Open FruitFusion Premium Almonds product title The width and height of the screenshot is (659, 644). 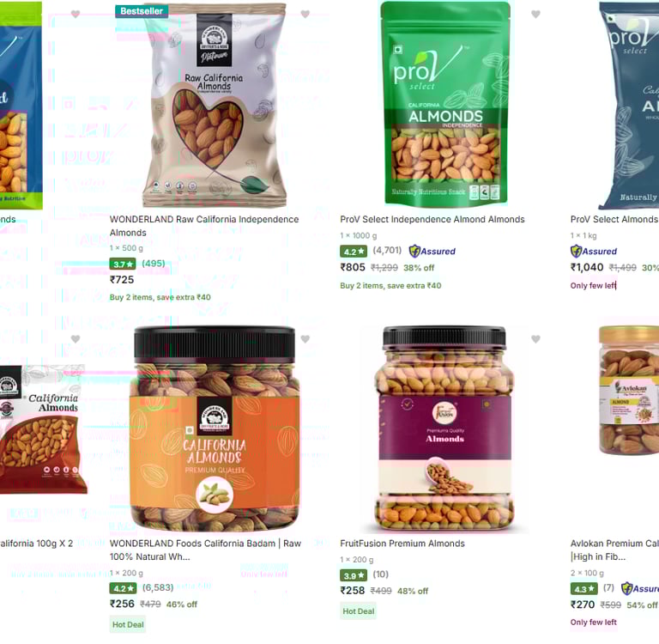click(x=402, y=544)
